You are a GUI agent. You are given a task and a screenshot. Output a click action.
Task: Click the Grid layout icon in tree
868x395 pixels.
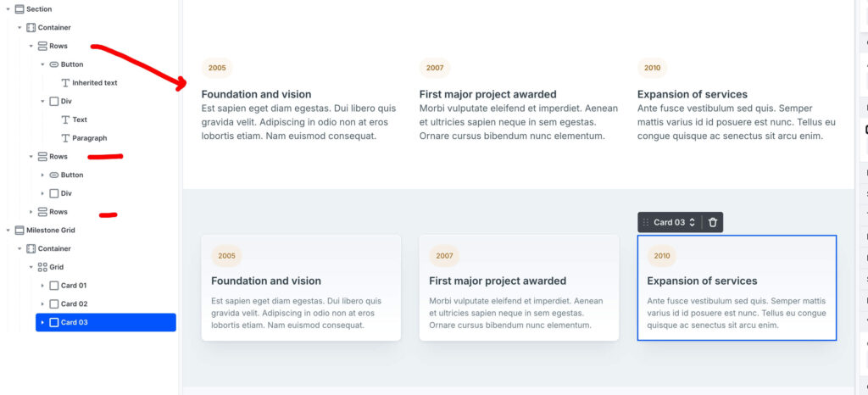[x=42, y=267]
